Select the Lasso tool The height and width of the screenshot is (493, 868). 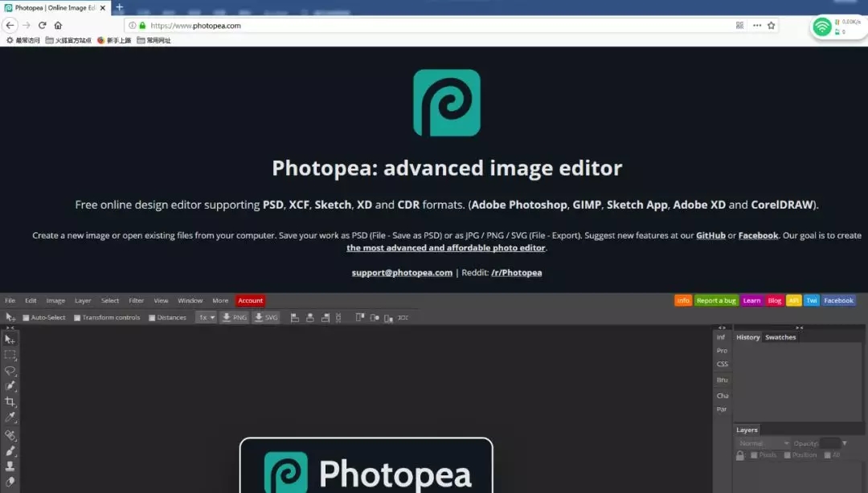10,371
